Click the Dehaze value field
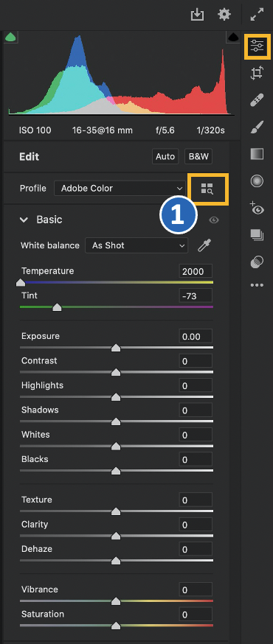 coord(196,549)
